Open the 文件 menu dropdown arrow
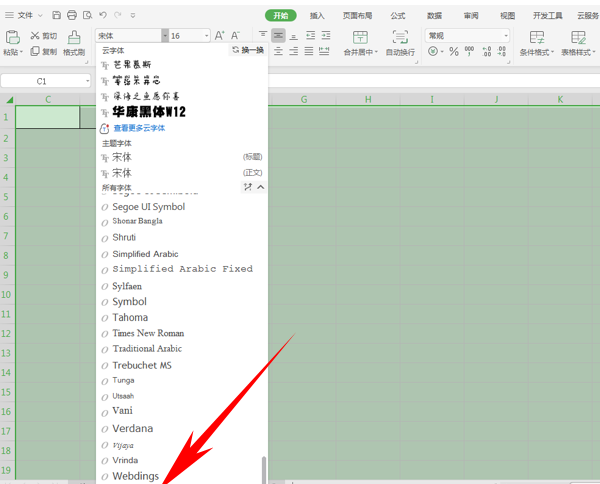 click(x=40, y=15)
